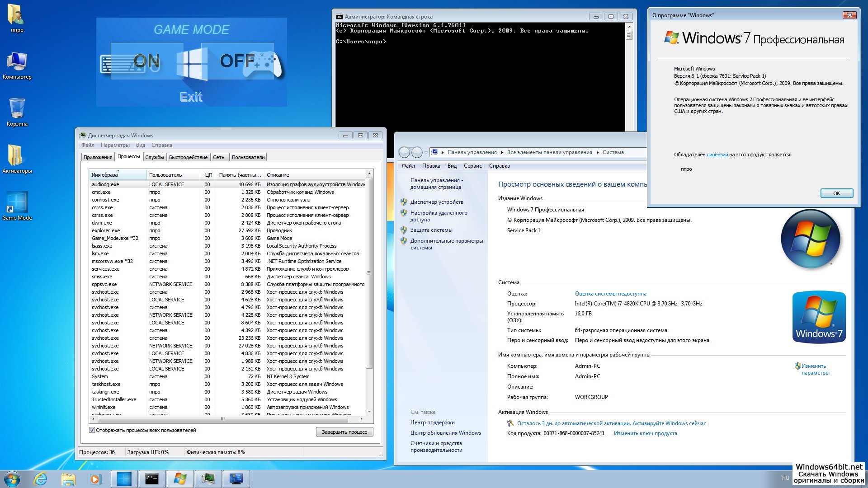Open the Изменить ключ продукта link
Viewport: 868px width, 488px height.
pos(645,433)
